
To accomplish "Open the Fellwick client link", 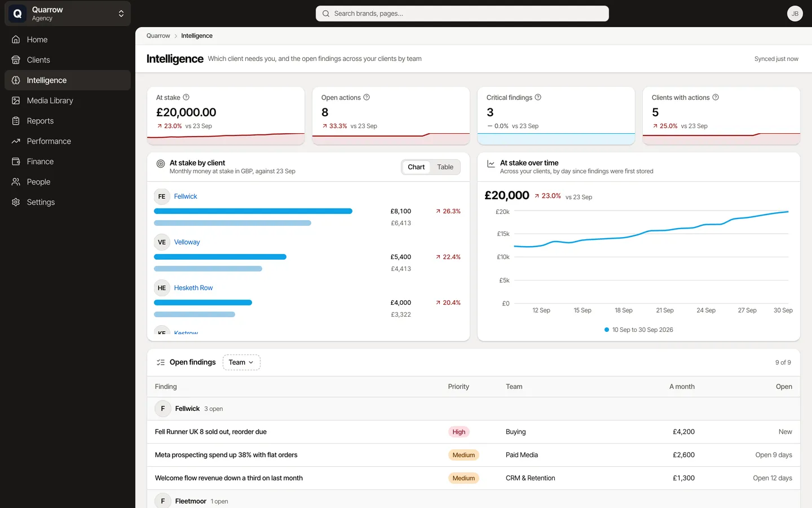I will tap(186, 196).
